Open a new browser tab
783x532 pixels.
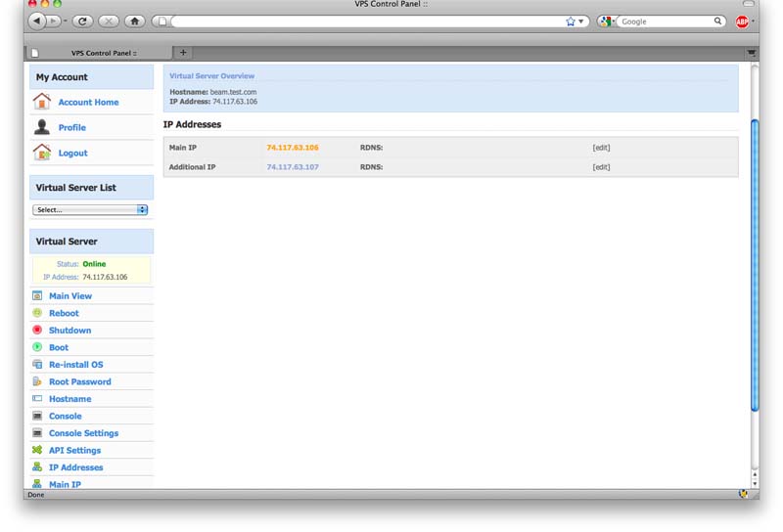pyautogui.click(x=183, y=53)
